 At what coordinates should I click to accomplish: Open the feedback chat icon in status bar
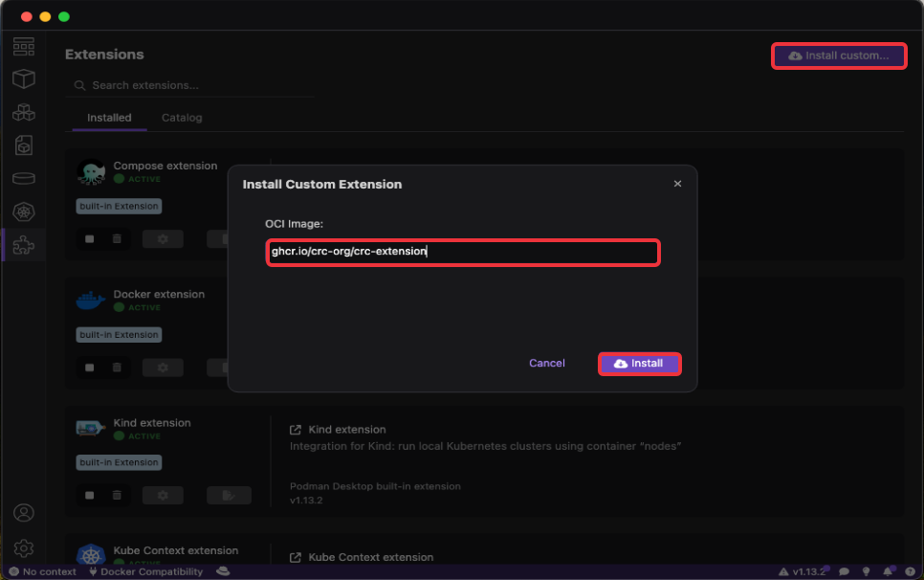pyautogui.click(x=844, y=571)
